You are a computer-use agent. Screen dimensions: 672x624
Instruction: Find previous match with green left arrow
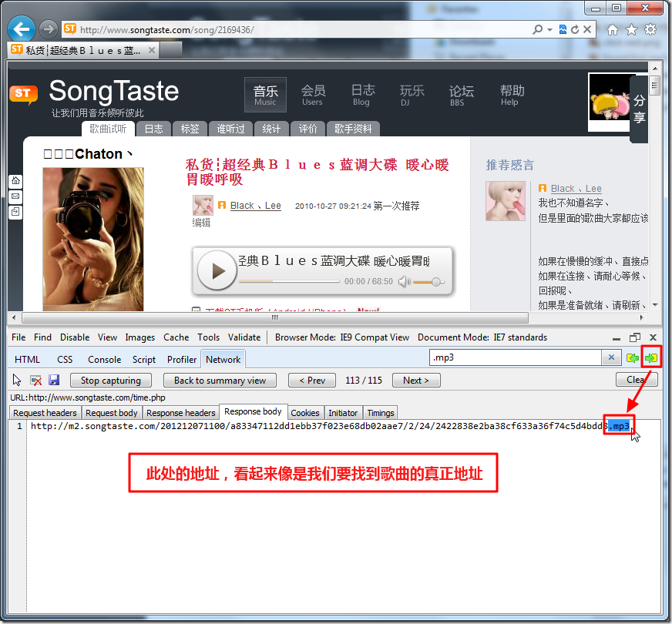632,358
